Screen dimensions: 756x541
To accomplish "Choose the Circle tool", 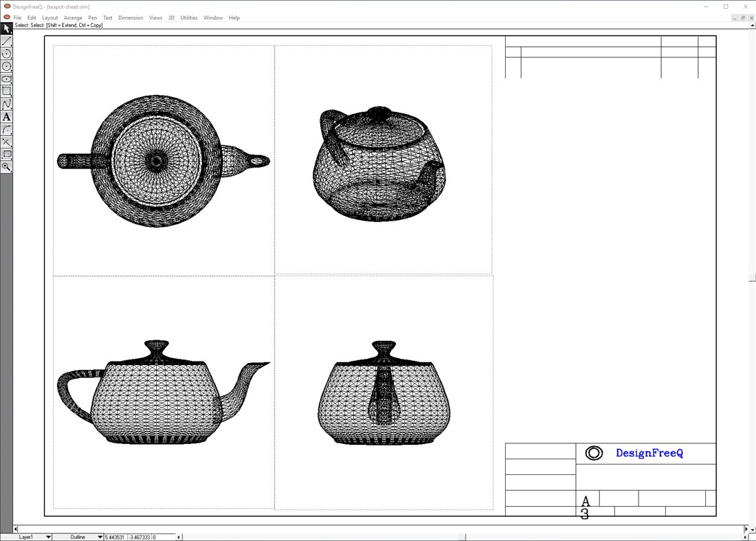I will coord(8,66).
